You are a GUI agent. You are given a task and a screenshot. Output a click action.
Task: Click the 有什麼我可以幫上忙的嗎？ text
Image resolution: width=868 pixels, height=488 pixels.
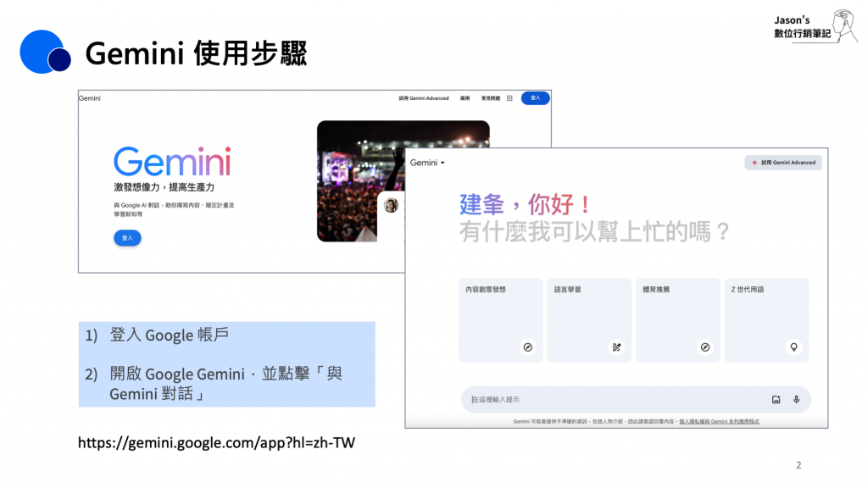click(594, 231)
